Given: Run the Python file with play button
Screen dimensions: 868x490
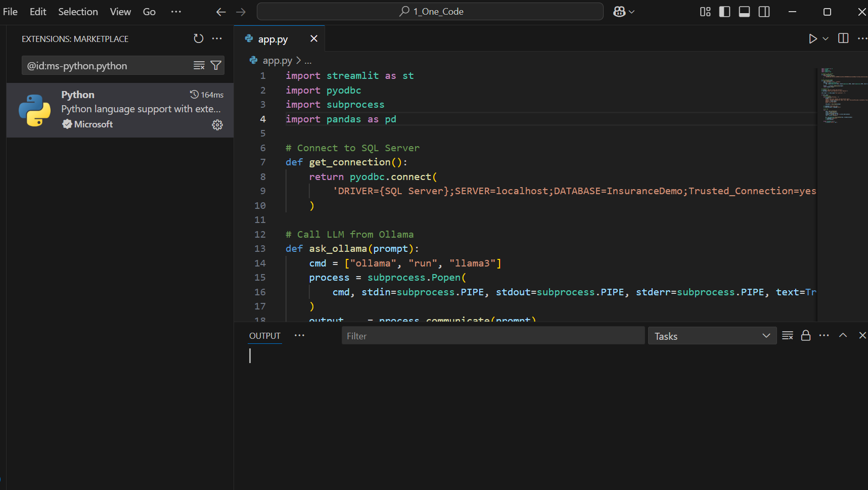Looking at the screenshot, I should click(x=812, y=39).
